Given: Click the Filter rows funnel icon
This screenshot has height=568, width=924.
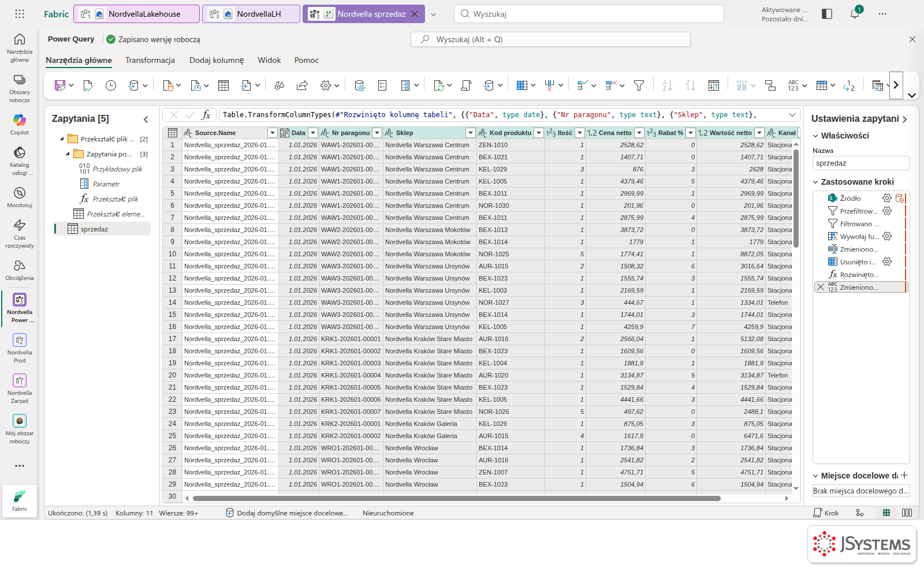Looking at the screenshot, I should point(639,85).
